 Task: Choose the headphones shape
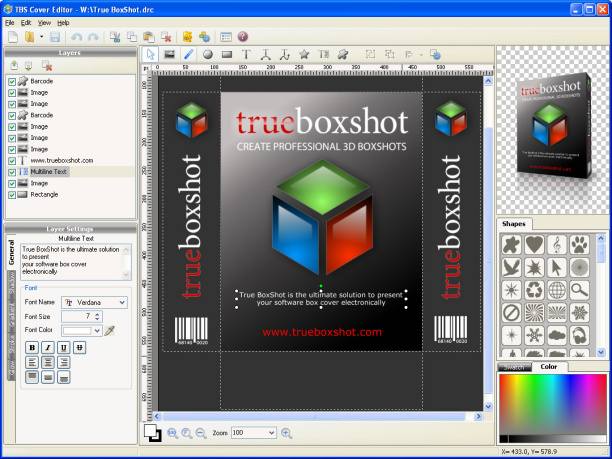(579, 335)
